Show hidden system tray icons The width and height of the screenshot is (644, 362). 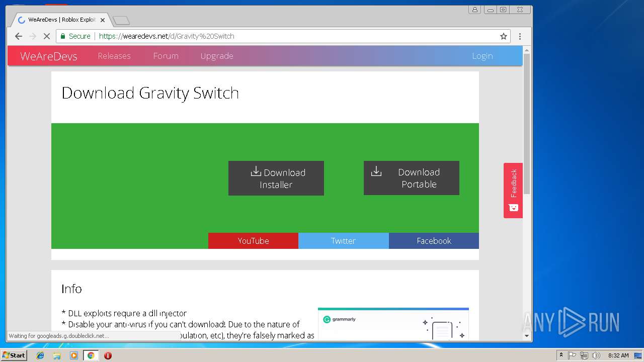coord(561,355)
